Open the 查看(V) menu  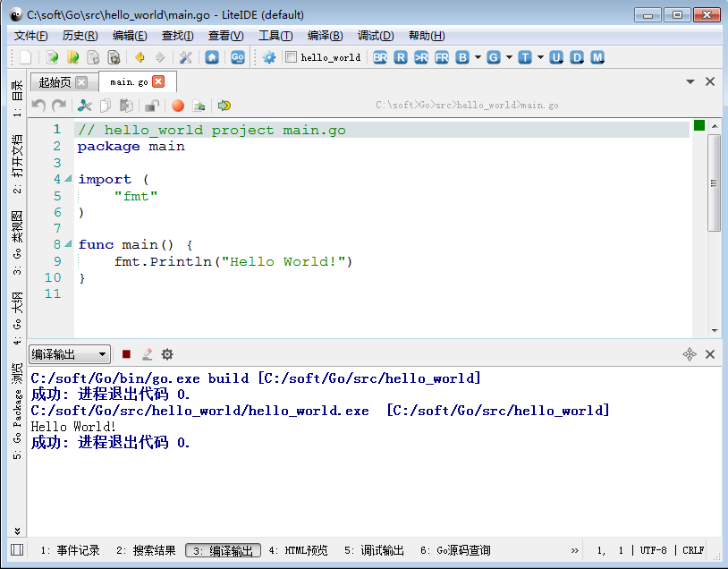(x=225, y=36)
